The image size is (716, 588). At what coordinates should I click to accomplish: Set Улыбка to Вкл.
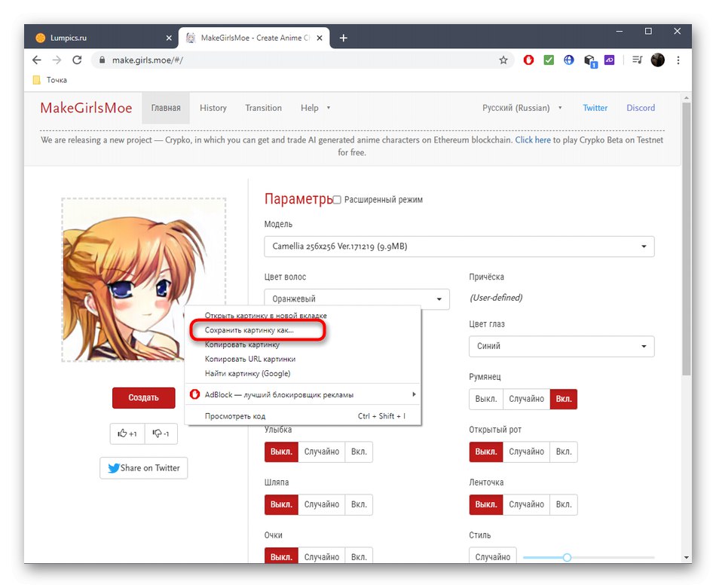(359, 452)
